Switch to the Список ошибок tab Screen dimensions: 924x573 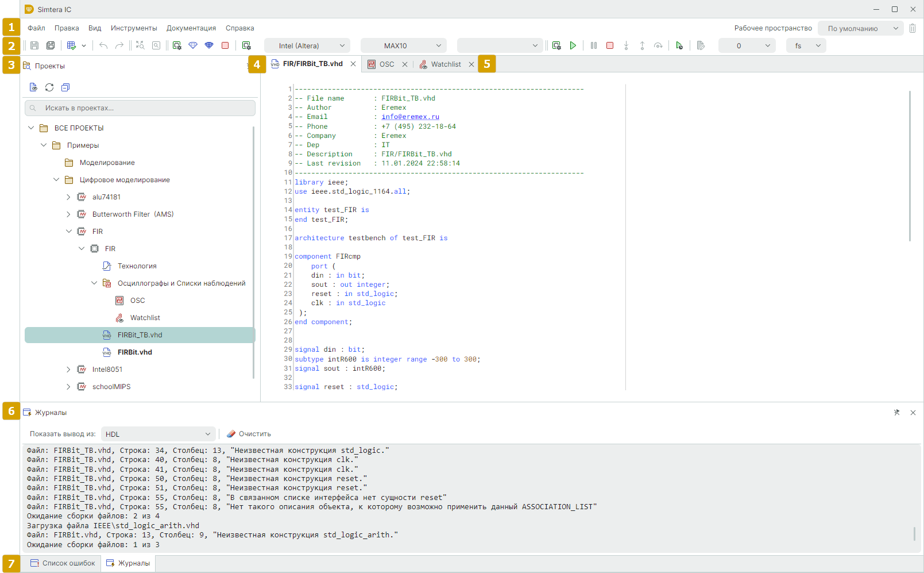pos(63,563)
